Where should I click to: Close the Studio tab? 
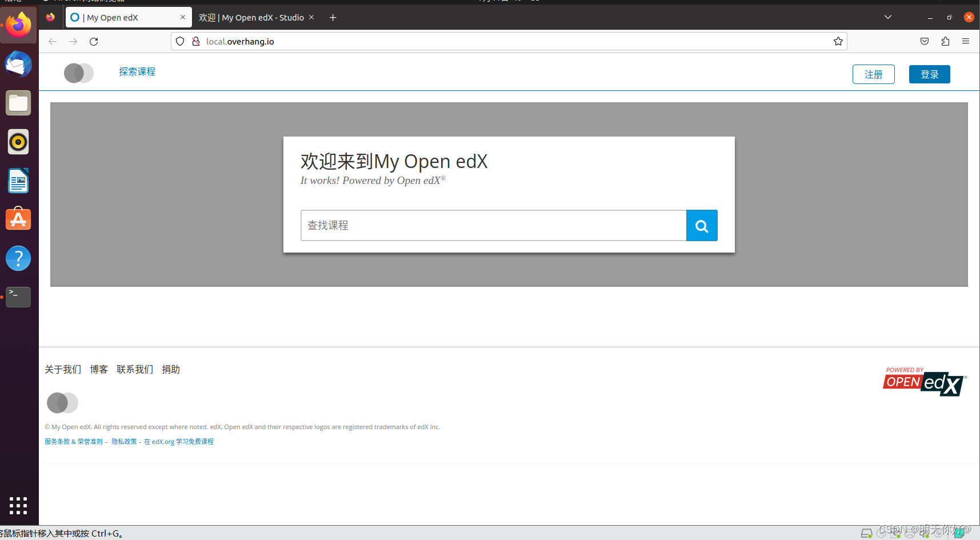point(311,18)
